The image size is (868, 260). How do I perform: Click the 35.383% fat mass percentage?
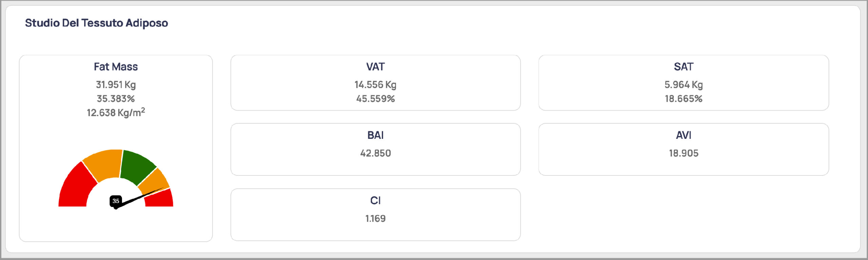[116, 99]
